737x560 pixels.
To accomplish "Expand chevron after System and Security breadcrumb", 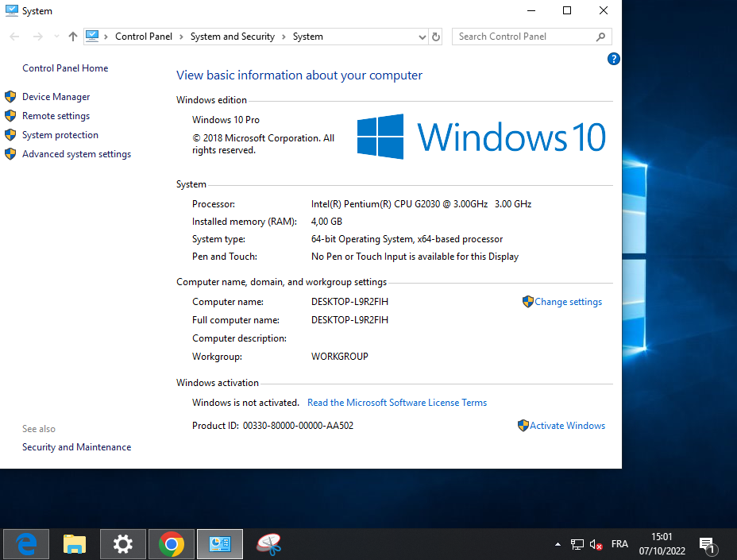I will tap(284, 37).
